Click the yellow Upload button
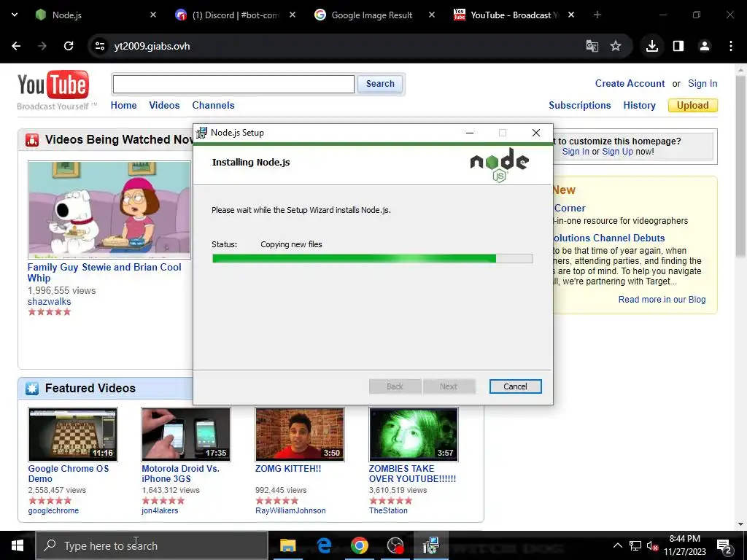 click(x=693, y=105)
